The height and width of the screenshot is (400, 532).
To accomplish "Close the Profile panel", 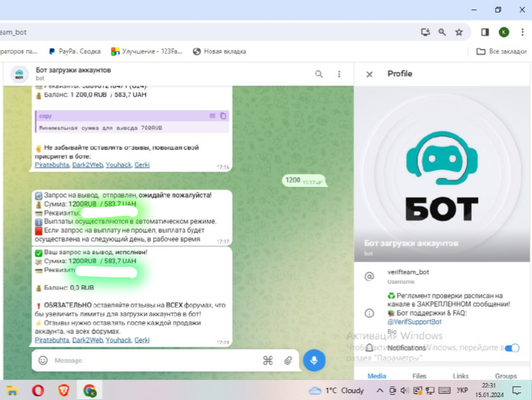I will tap(369, 74).
